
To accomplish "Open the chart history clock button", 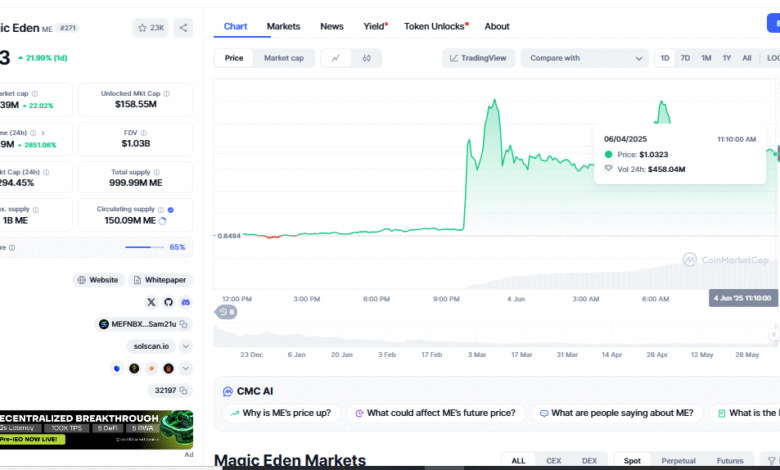I will pos(226,312).
